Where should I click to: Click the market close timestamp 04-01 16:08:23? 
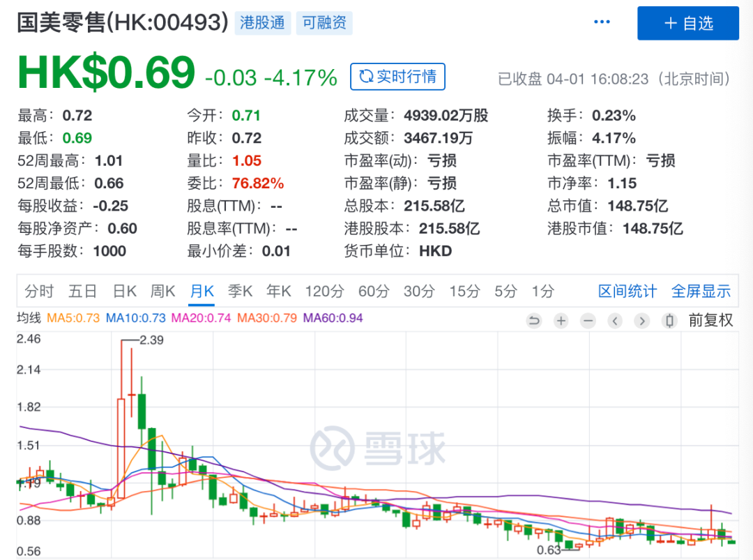click(x=598, y=79)
